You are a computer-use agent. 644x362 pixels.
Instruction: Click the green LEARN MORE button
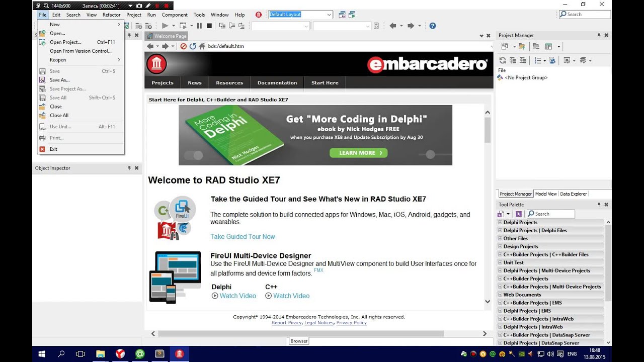pyautogui.click(x=358, y=153)
